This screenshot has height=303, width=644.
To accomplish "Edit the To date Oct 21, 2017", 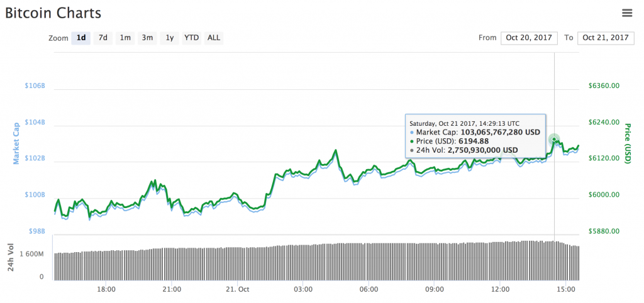I will click(606, 38).
